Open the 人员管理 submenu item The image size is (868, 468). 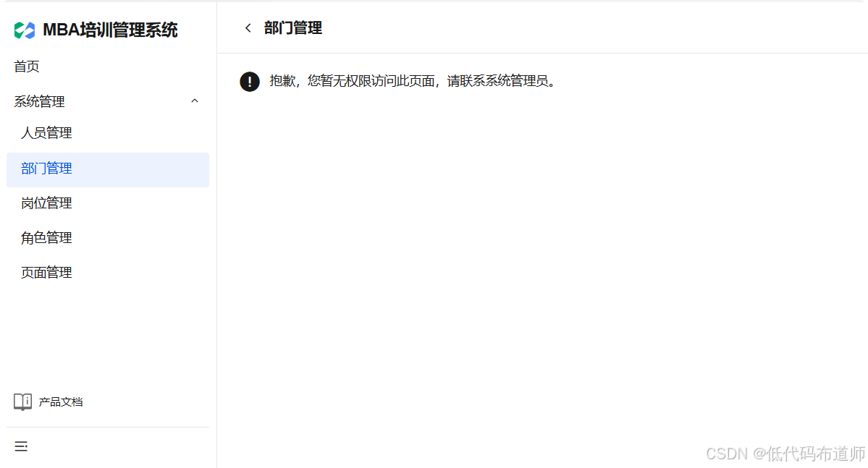46,133
